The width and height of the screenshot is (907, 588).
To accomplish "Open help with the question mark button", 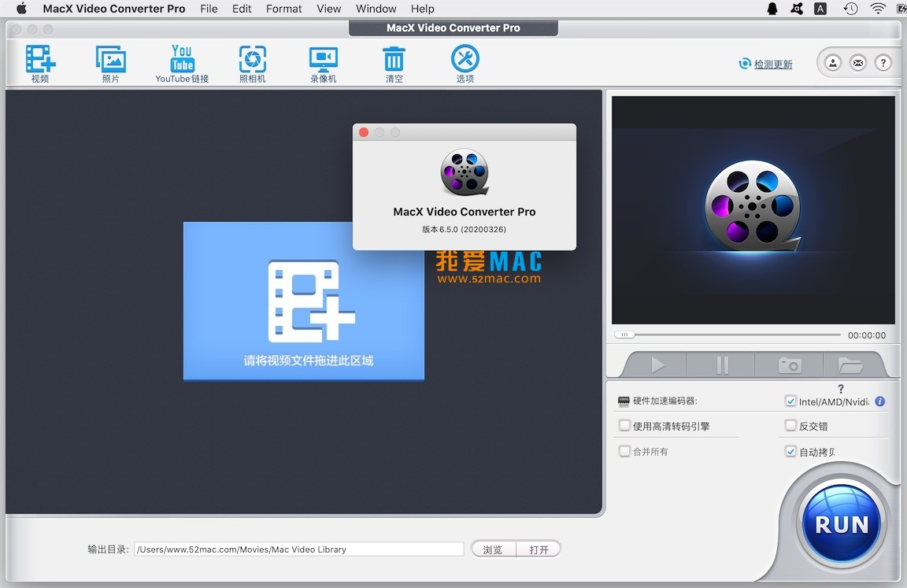I will (x=883, y=62).
